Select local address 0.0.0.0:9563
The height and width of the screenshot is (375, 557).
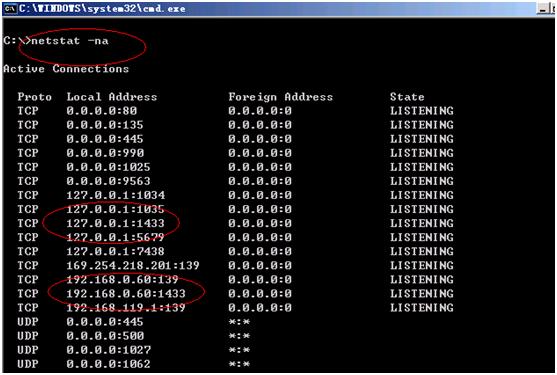pos(108,181)
